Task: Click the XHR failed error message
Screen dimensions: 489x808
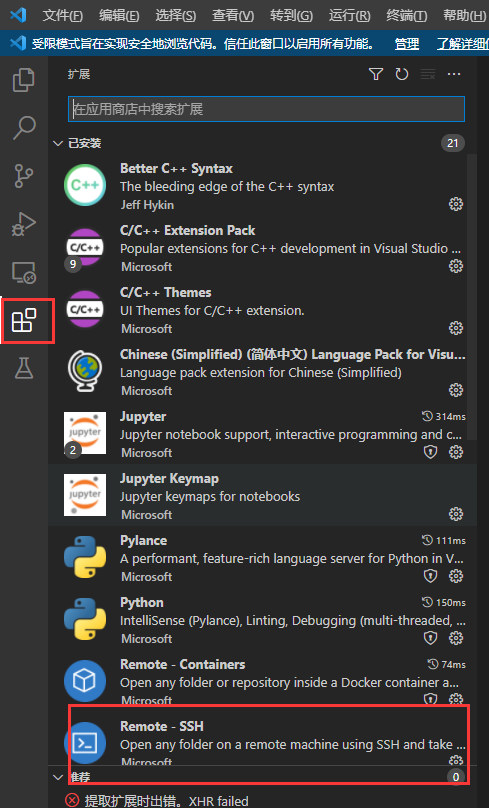Action: (166, 801)
